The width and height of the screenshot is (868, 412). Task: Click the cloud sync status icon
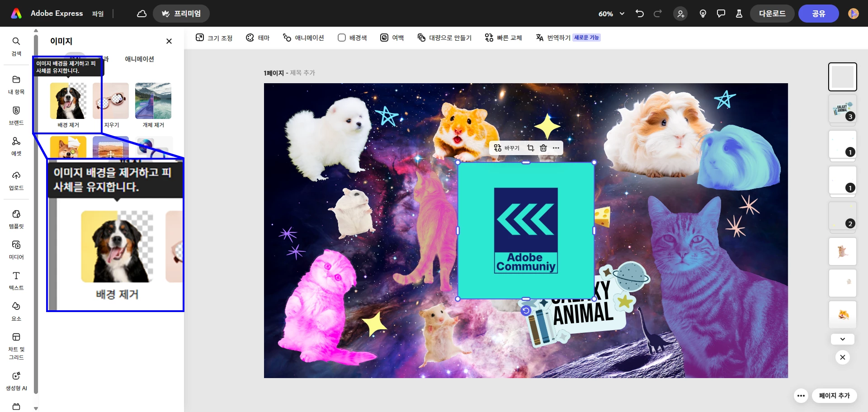pos(142,14)
